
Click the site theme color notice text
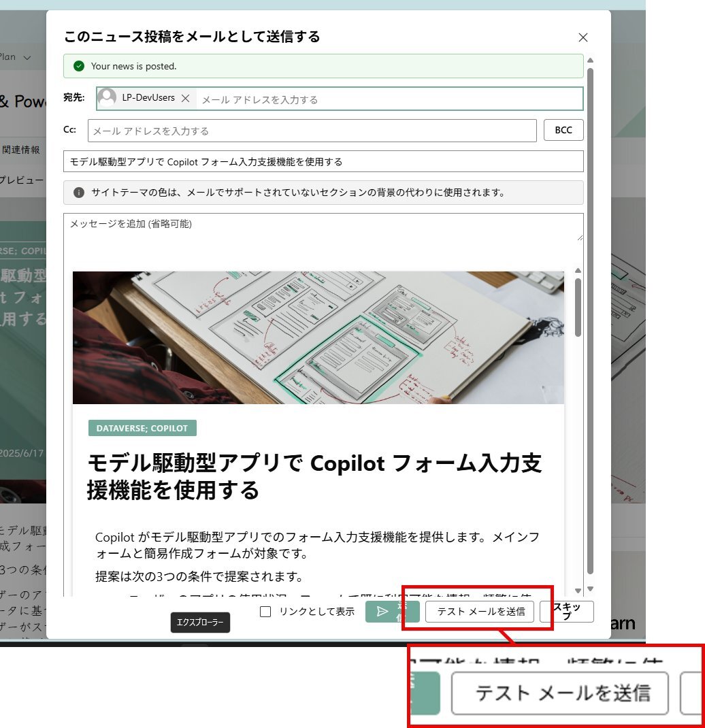click(x=298, y=193)
